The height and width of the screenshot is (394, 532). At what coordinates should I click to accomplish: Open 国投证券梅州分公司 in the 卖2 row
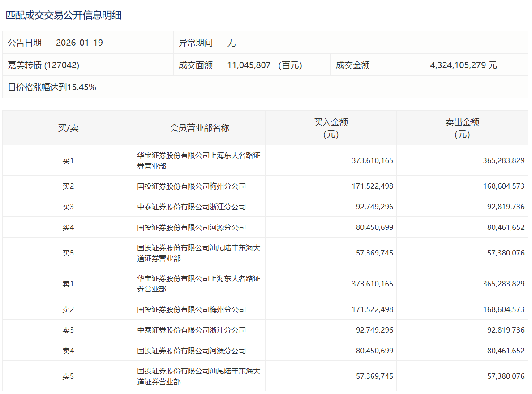[192, 309]
